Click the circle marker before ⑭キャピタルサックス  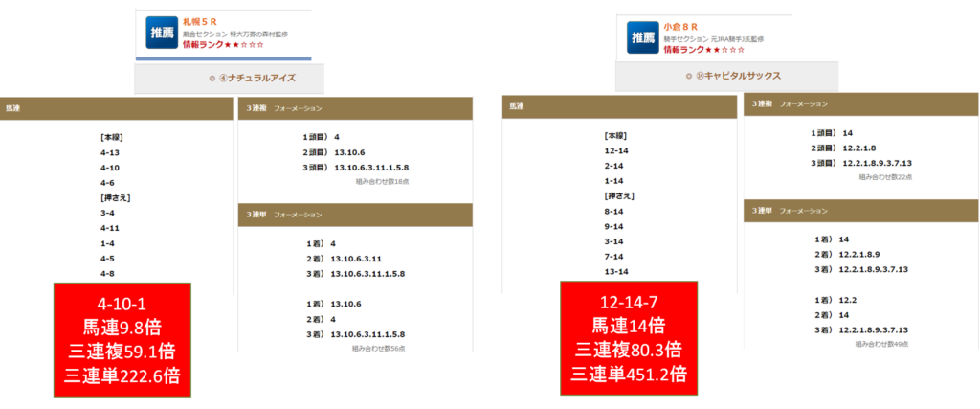point(689,76)
